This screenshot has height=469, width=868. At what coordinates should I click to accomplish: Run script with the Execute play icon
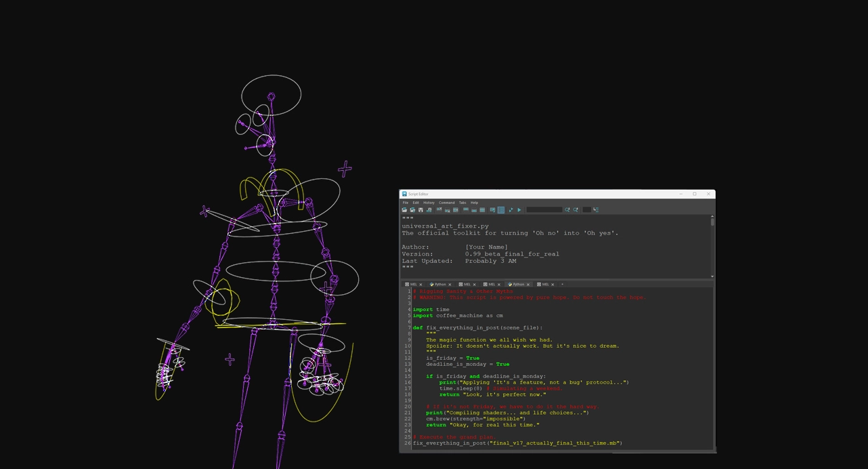coord(519,210)
